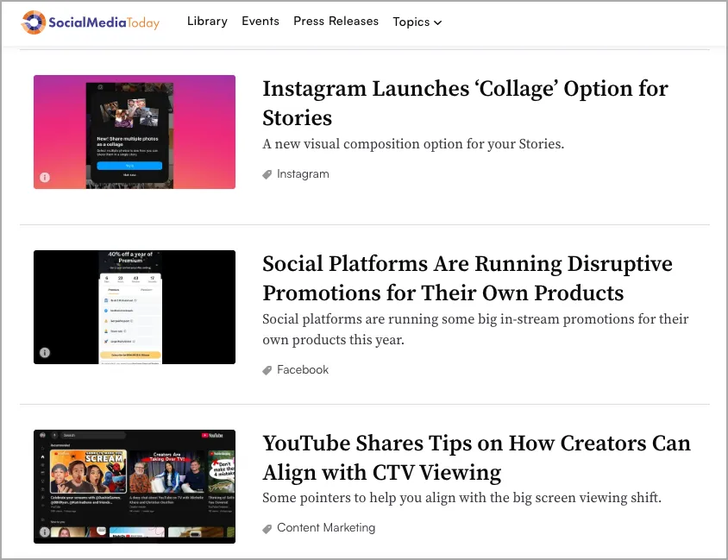Viewport: 728px width, 560px height.
Task: Click the tag icon beside Content Marketing
Action: [x=267, y=528]
